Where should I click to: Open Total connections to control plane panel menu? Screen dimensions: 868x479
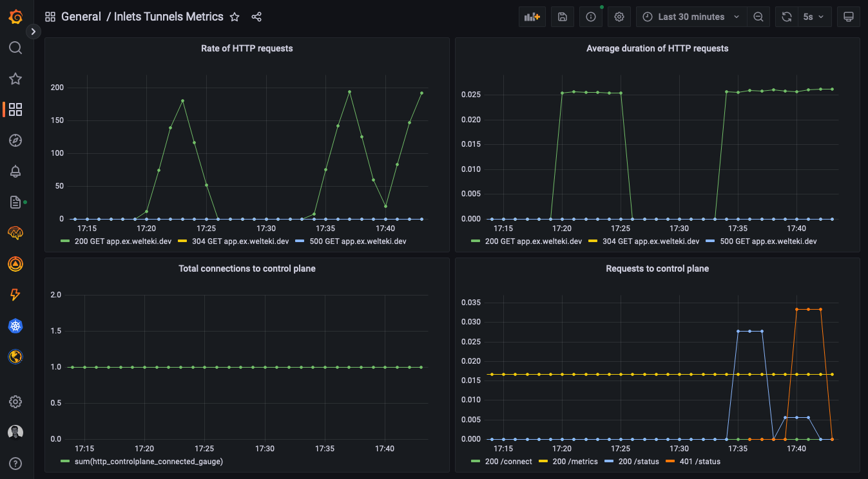tap(247, 268)
